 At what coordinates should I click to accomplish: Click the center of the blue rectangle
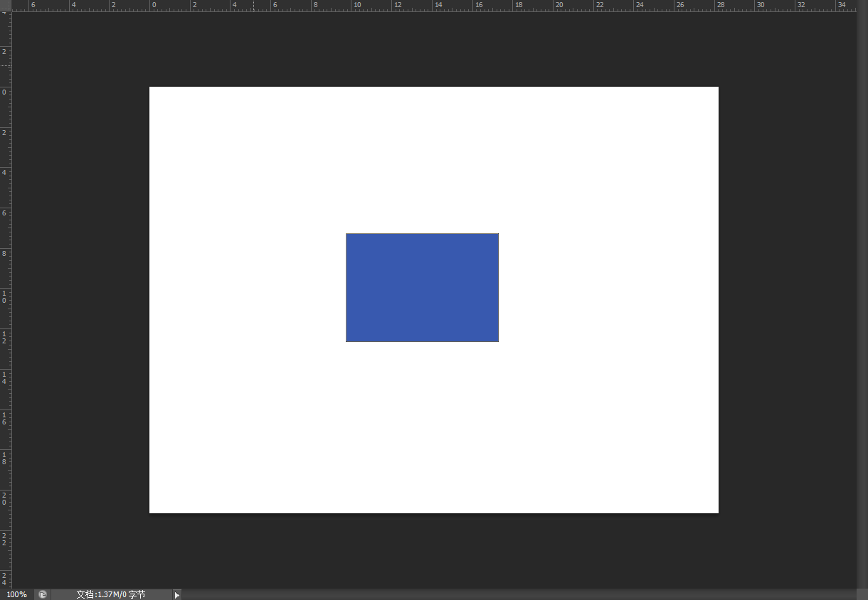pos(422,287)
